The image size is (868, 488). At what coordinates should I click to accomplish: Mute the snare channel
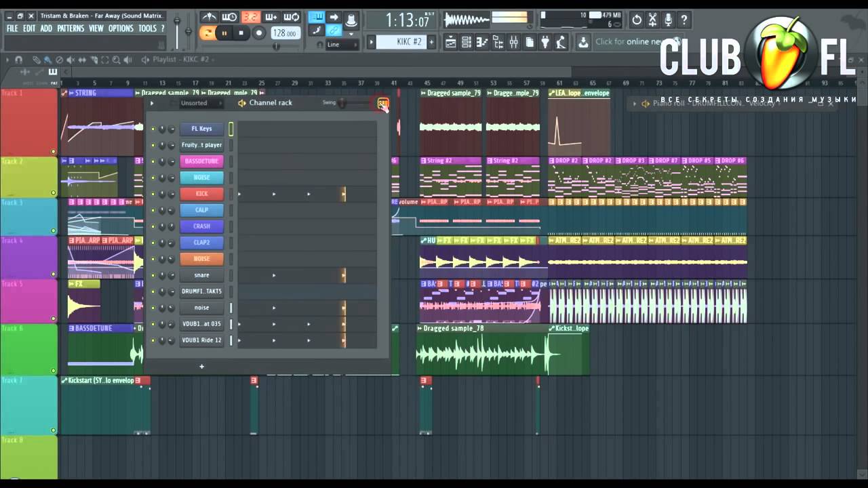[x=153, y=275]
